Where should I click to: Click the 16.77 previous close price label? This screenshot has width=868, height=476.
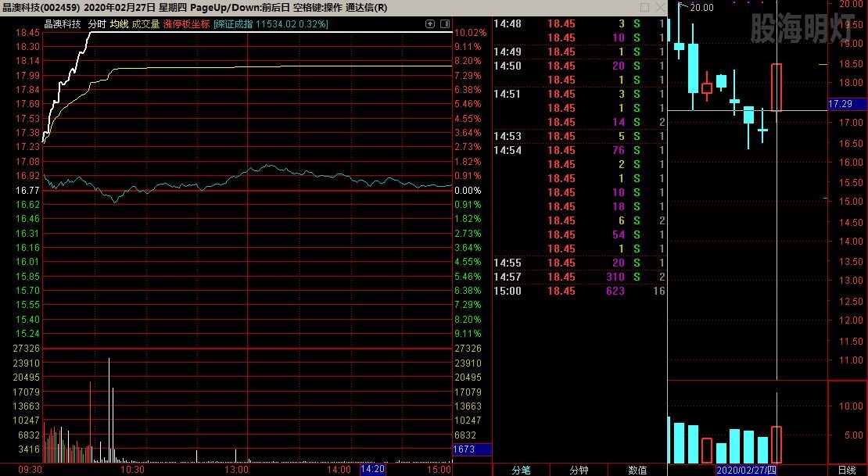27,191
